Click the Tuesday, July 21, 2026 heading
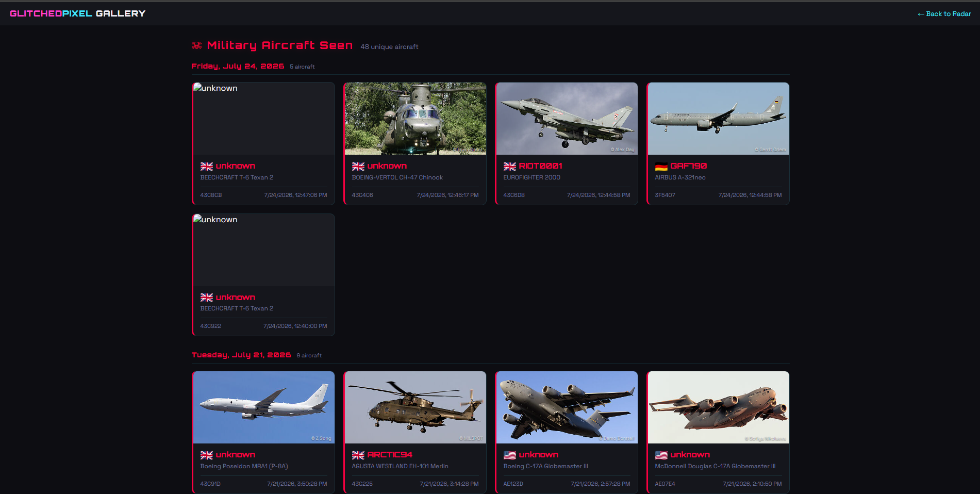 tap(241, 355)
